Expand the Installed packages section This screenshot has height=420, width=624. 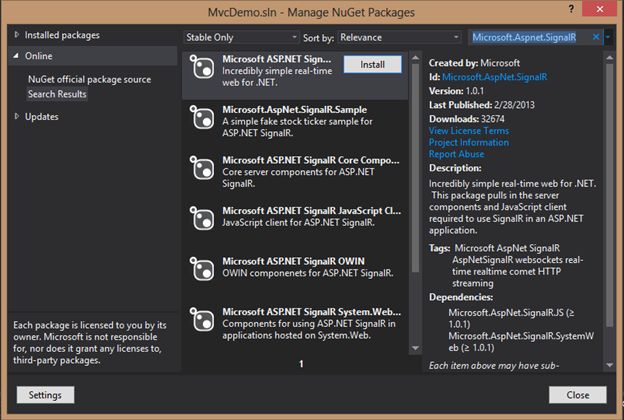point(15,36)
